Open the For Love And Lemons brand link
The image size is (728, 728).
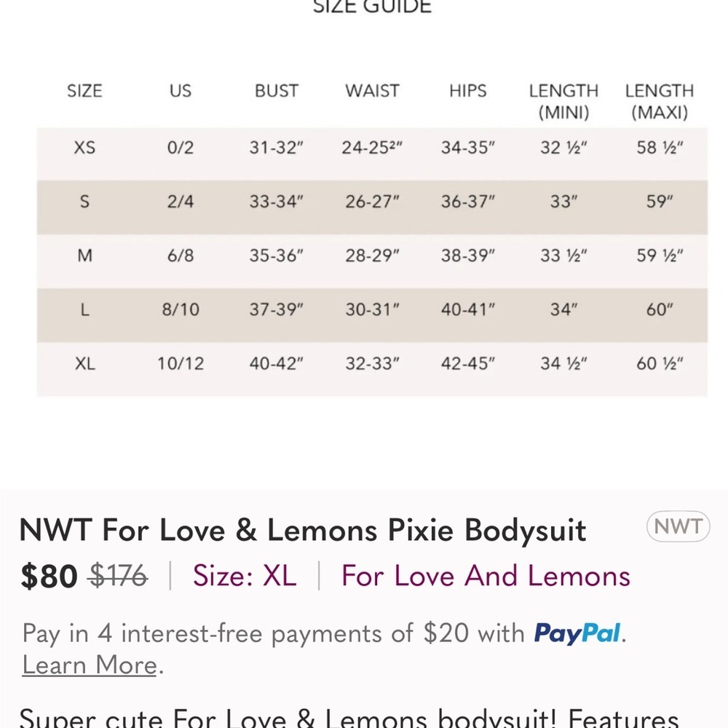tap(486, 576)
